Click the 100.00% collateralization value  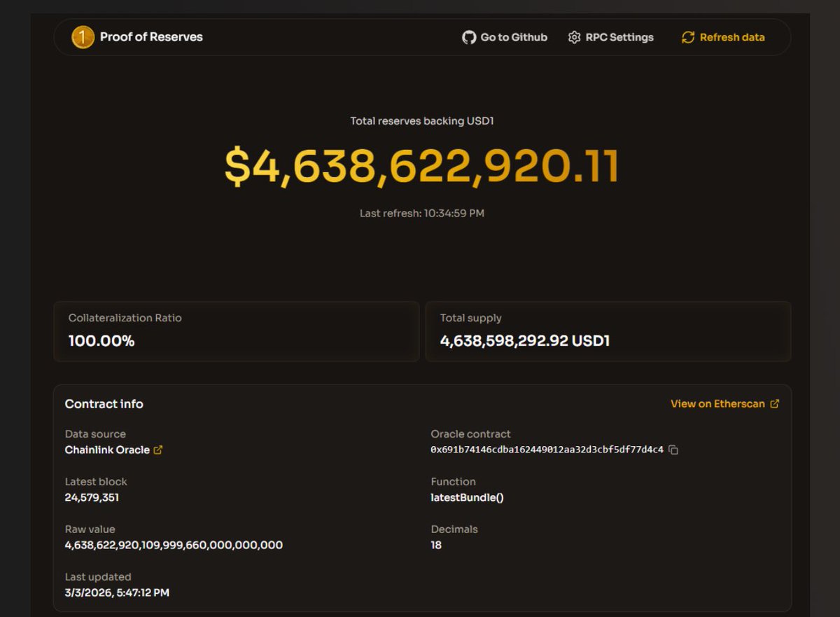tap(101, 342)
